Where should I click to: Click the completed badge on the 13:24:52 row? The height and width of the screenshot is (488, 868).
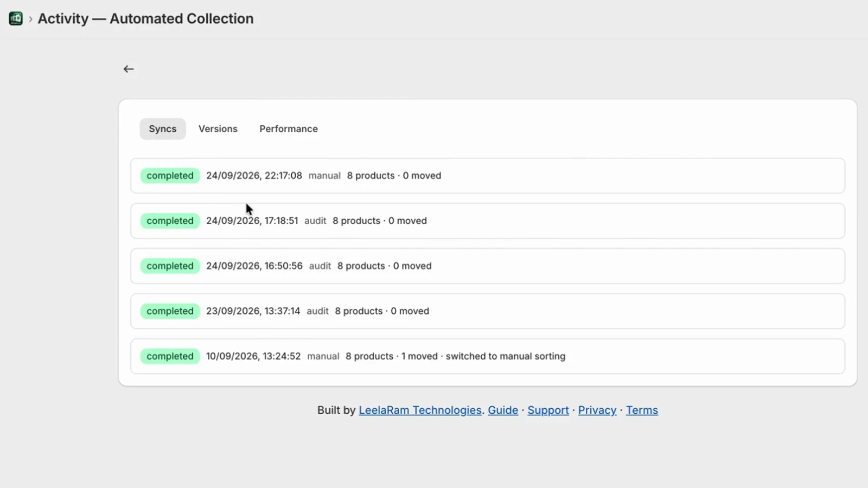click(x=170, y=356)
